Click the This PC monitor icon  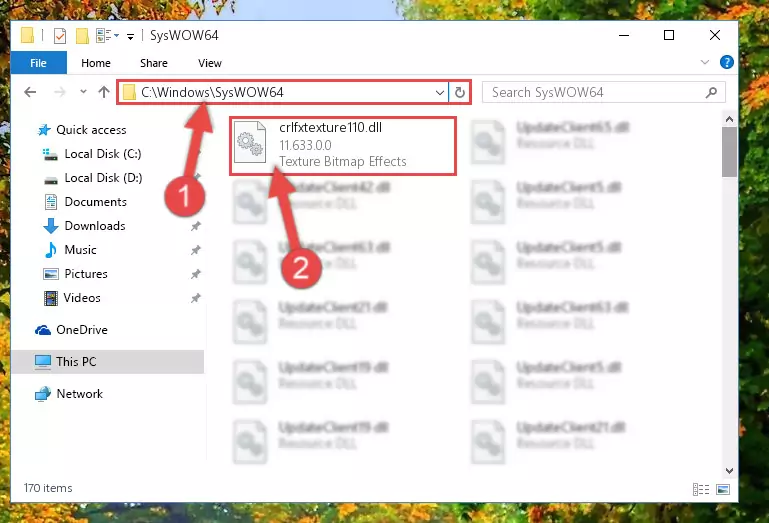(43, 362)
